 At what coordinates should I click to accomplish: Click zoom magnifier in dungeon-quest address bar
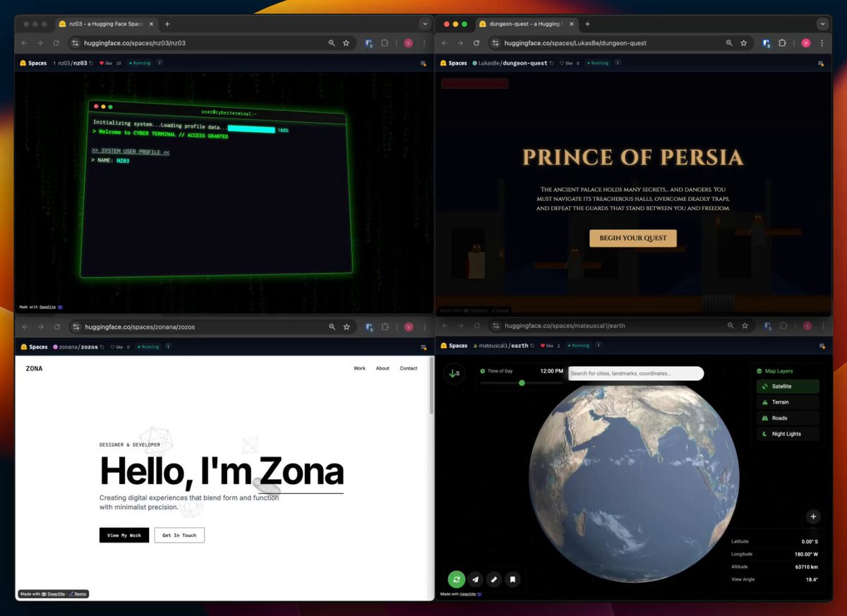(x=729, y=43)
